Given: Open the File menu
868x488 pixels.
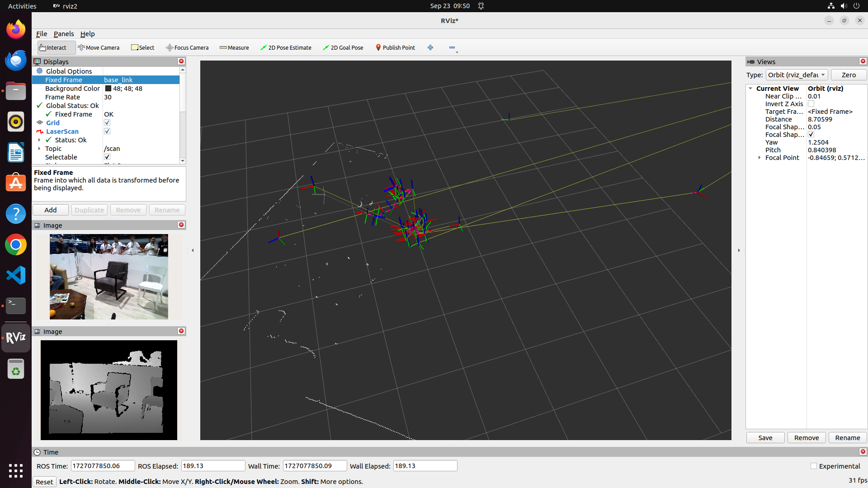Looking at the screenshot, I should 41,34.
